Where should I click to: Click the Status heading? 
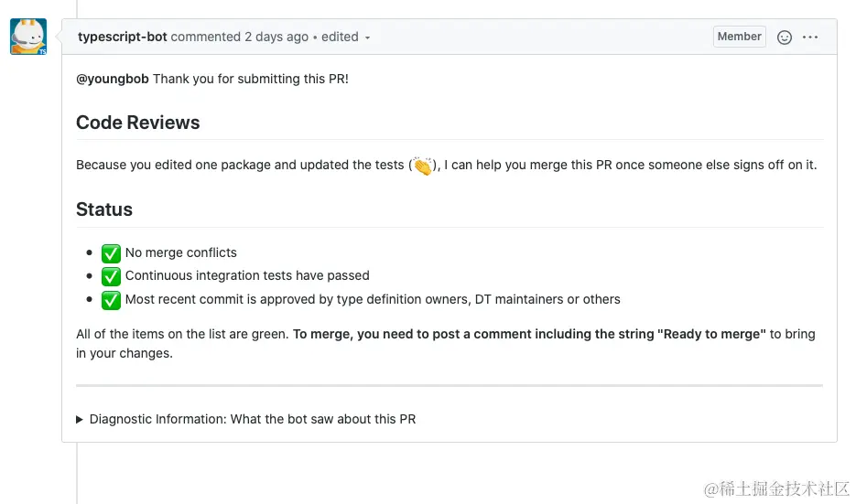[x=104, y=209]
